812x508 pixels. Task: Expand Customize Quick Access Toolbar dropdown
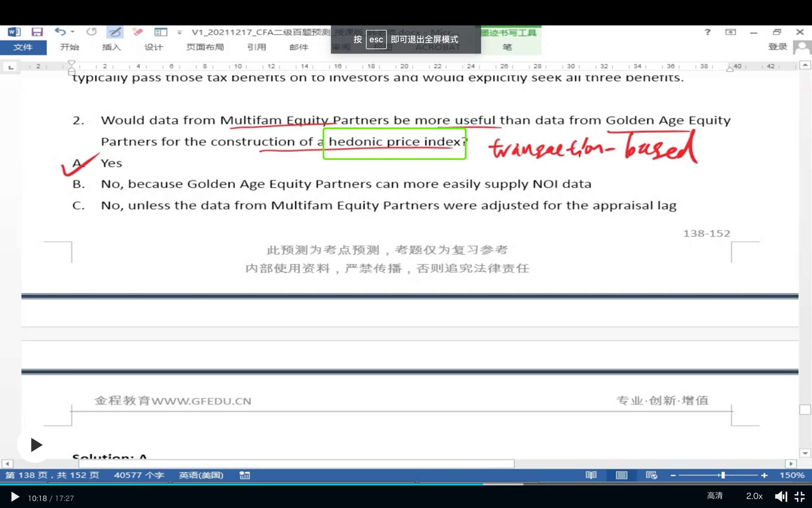179,32
